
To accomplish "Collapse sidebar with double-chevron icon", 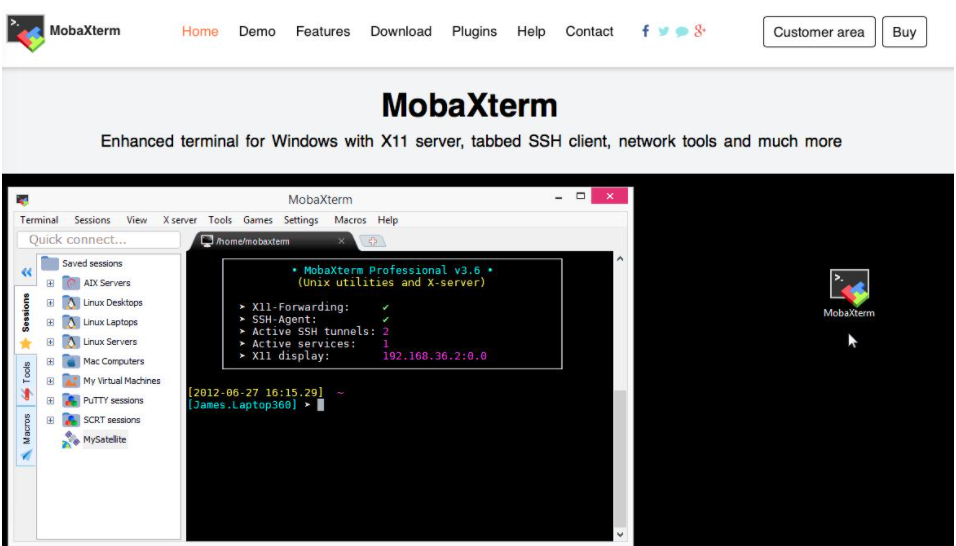I will coord(26,272).
